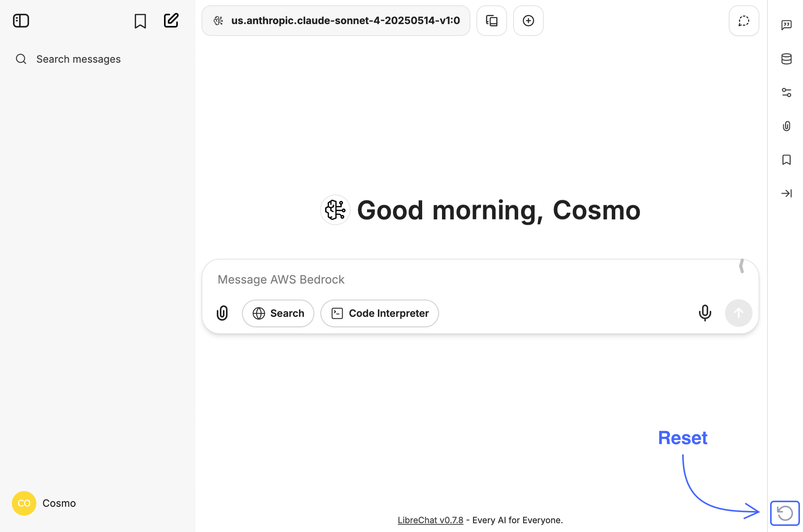This screenshot has width=803, height=532.
Task: Open the prompts panel icon
Action: point(786,25)
